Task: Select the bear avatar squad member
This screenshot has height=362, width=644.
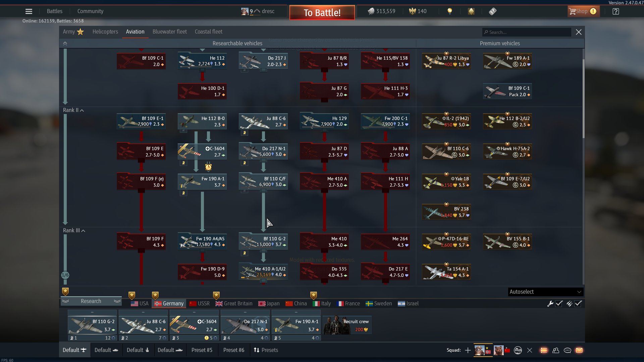Action: pos(498,350)
